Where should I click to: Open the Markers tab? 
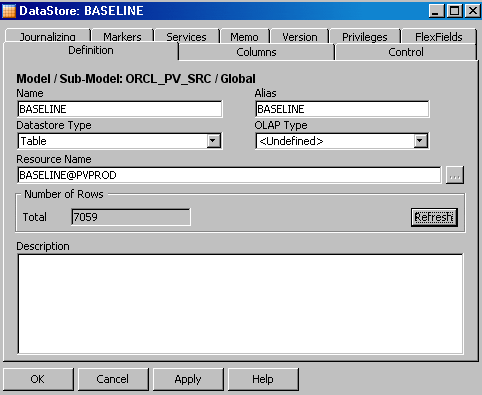click(x=122, y=36)
